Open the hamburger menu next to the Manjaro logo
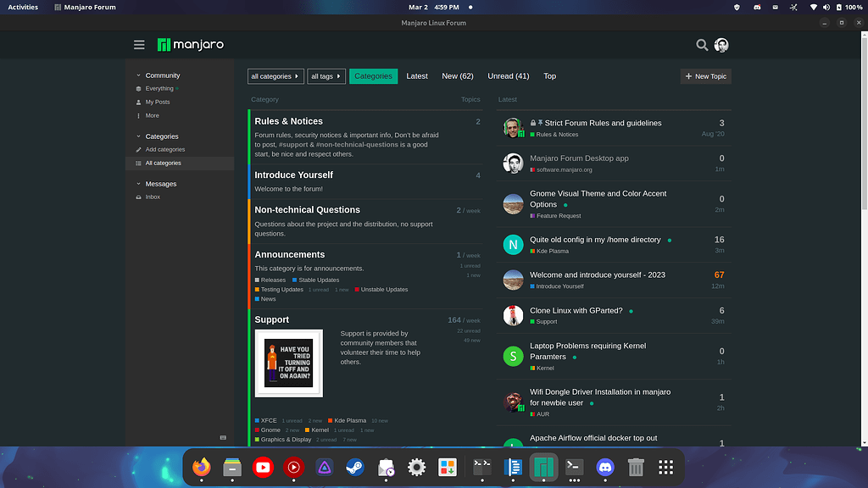This screenshot has height=488, width=868. [x=139, y=45]
